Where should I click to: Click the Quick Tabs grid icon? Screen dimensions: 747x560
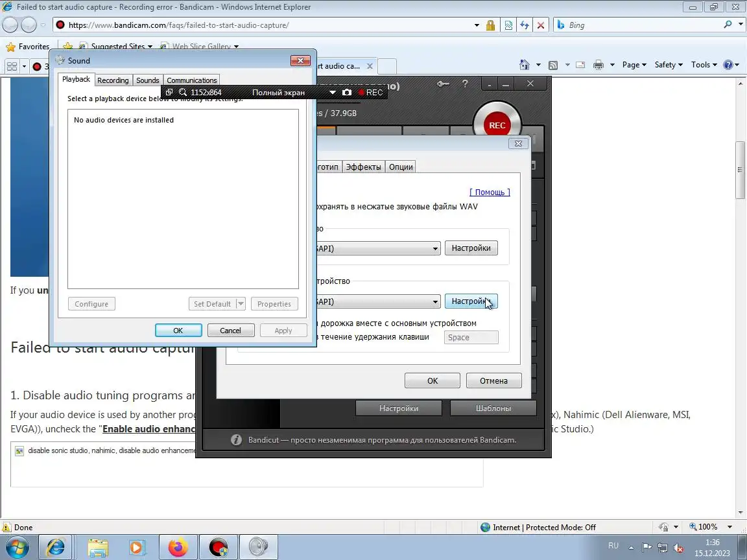click(12, 66)
